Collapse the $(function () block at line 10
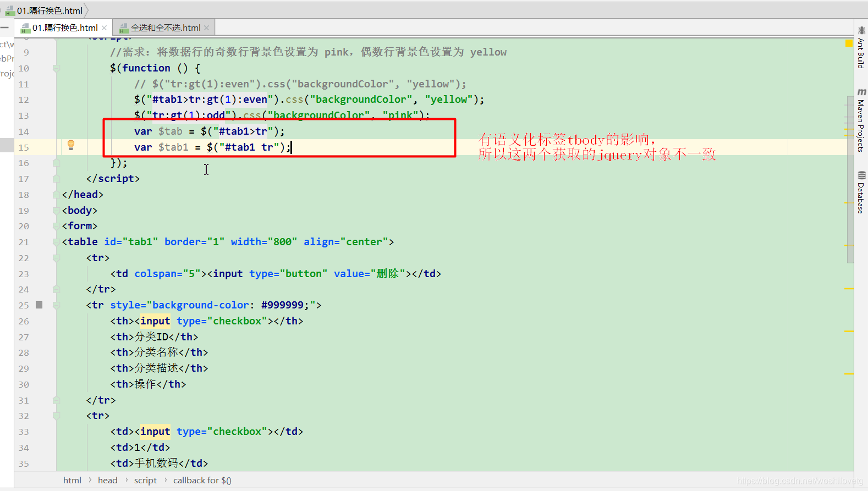 click(x=56, y=68)
